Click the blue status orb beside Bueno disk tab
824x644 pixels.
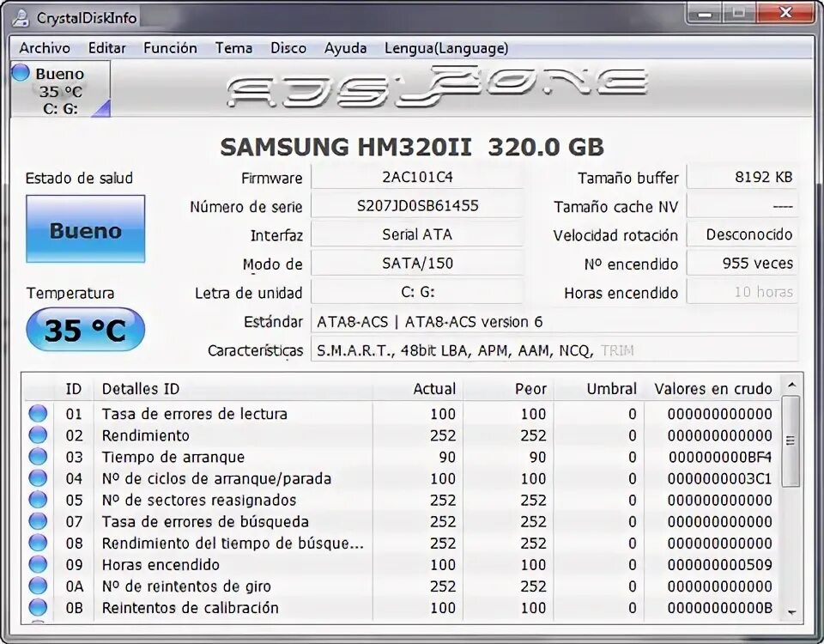coord(21,72)
